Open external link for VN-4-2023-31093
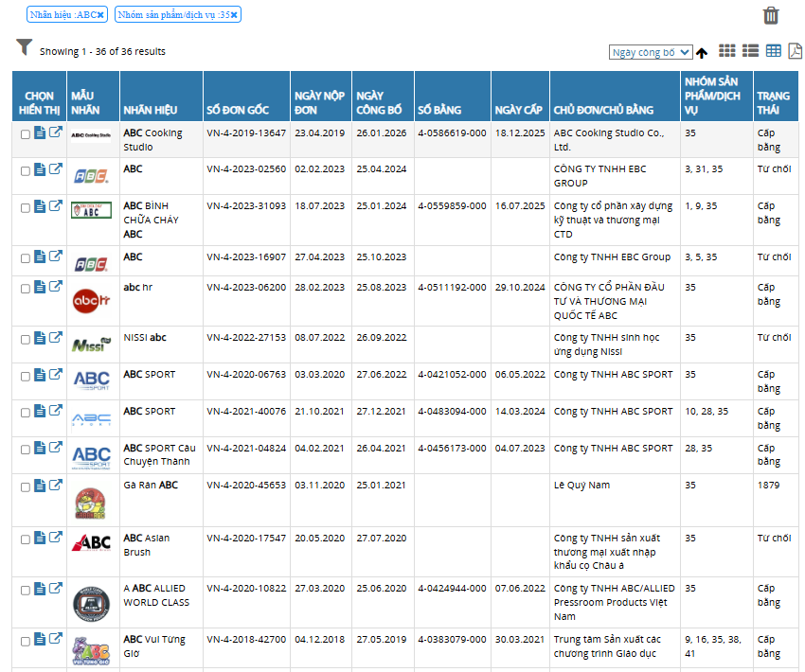Viewport: 805px width, 672px height. 56,205
